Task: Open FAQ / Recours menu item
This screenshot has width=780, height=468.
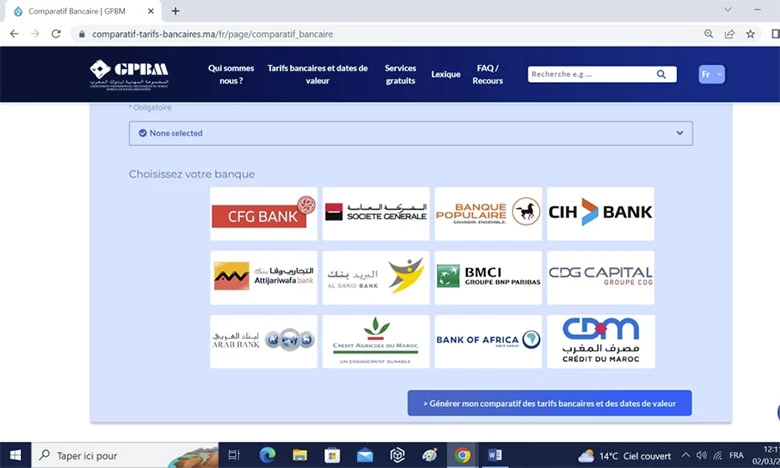Action: [x=488, y=75]
